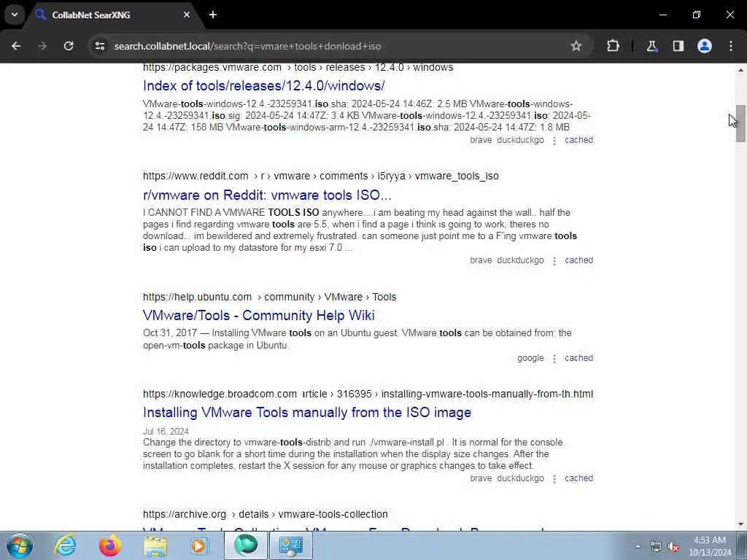Open VMware/Tools Community Help Wiki result
The width and height of the screenshot is (747, 560).
pos(259,315)
